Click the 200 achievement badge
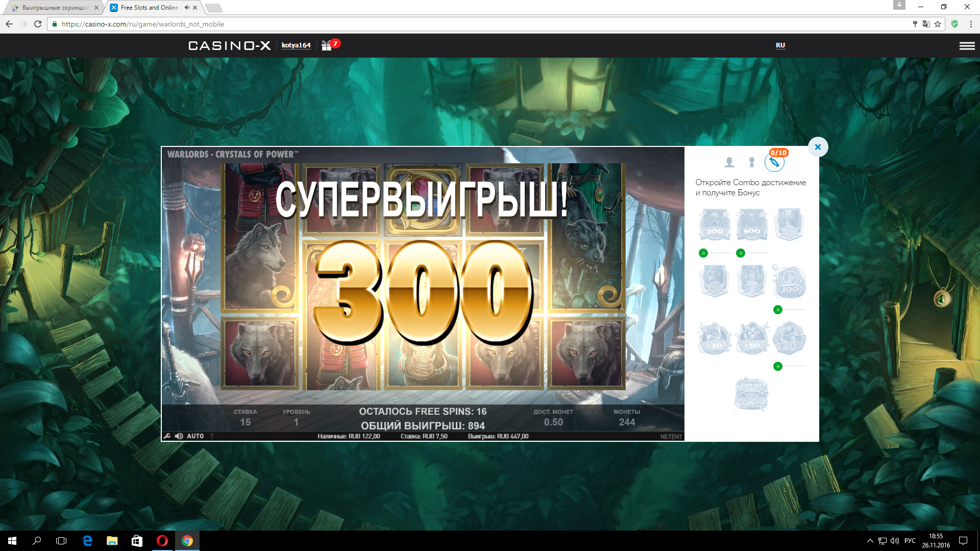980x551 pixels. (x=714, y=224)
